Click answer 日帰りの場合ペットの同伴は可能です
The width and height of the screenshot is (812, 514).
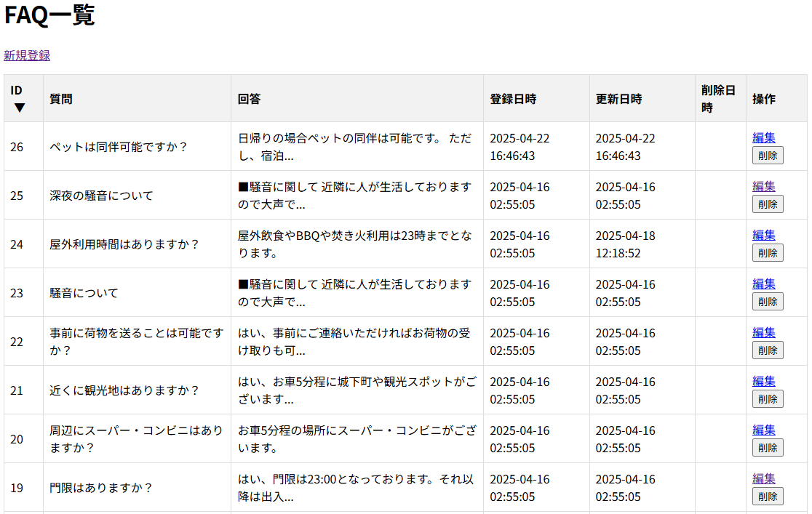pos(355,147)
